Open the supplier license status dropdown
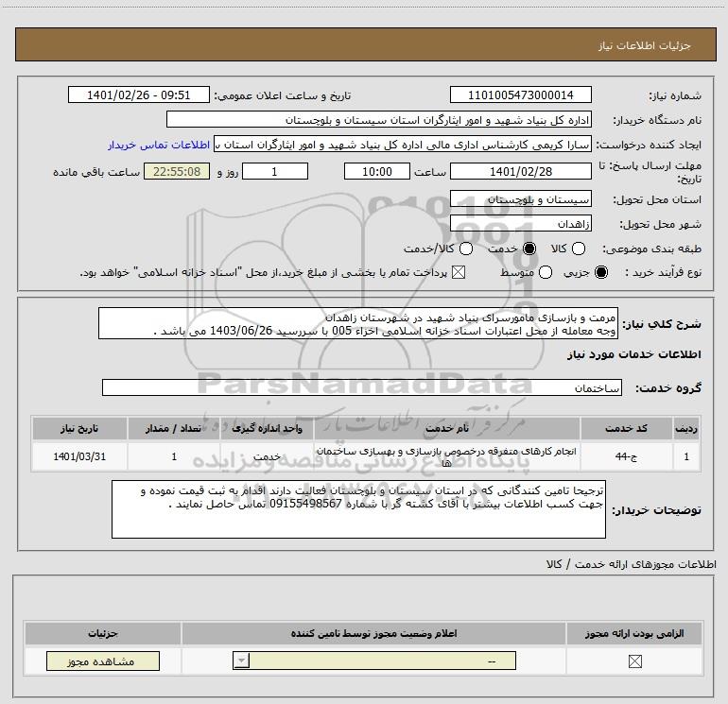The height and width of the screenshot is (704, 728). (x=374, y=661)
